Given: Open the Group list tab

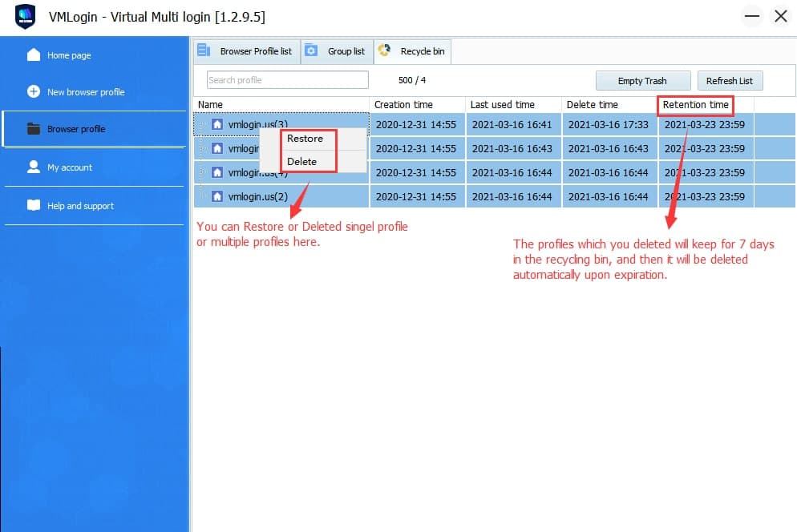Looking at the screenshot, I should click(x=337, y=51).
